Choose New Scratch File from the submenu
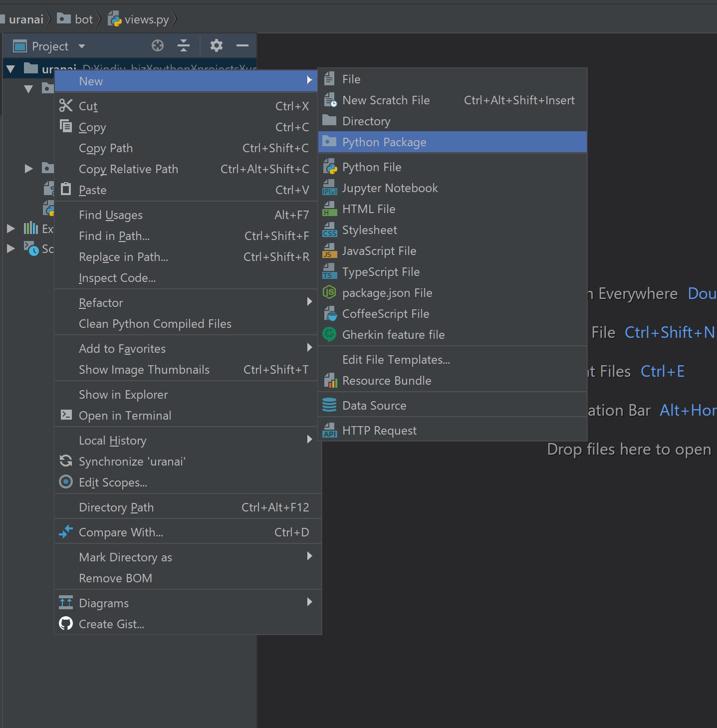The width and height of the screenshot is (717, 728). point(385,100)
